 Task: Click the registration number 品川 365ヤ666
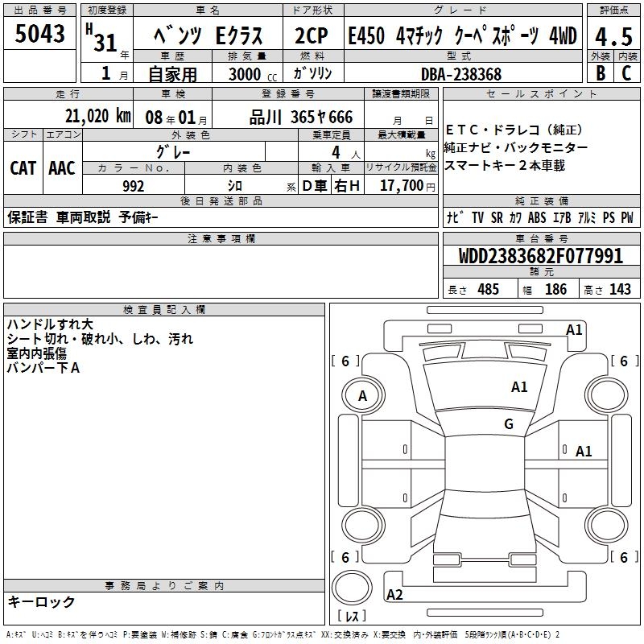(x=301, y=117)
